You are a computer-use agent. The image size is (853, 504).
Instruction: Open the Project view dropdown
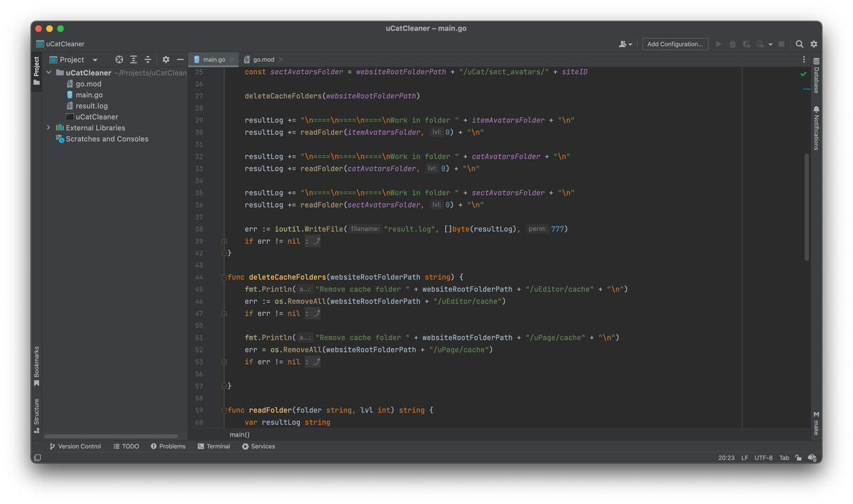(x=95, y=60)
